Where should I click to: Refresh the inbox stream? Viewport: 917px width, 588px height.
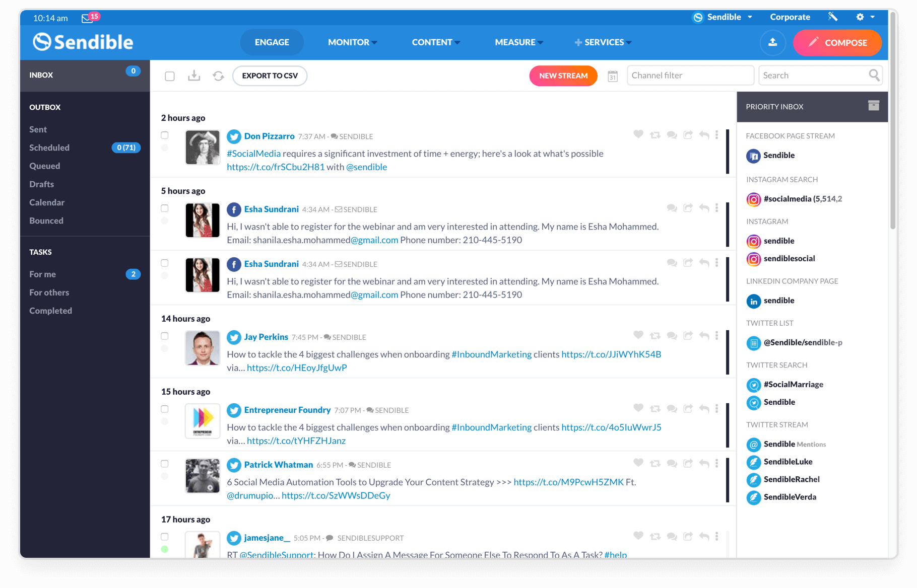pyautogui.click(x=218, y=76)
